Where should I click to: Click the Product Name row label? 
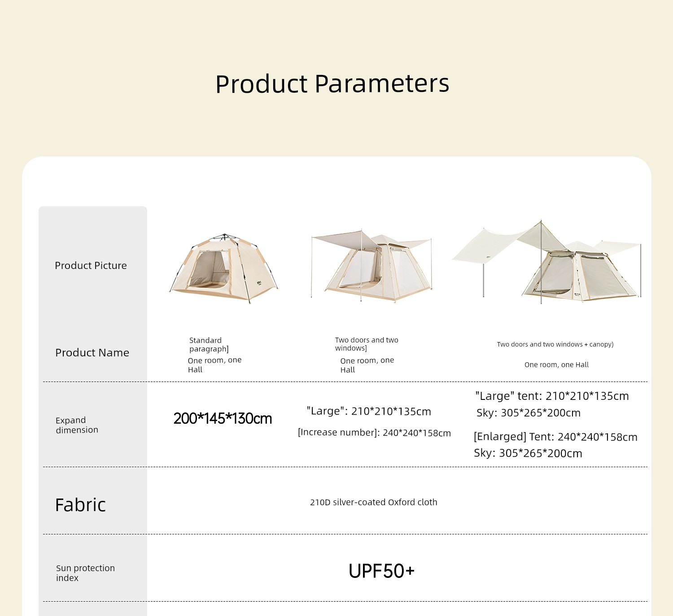coord(92,353)
